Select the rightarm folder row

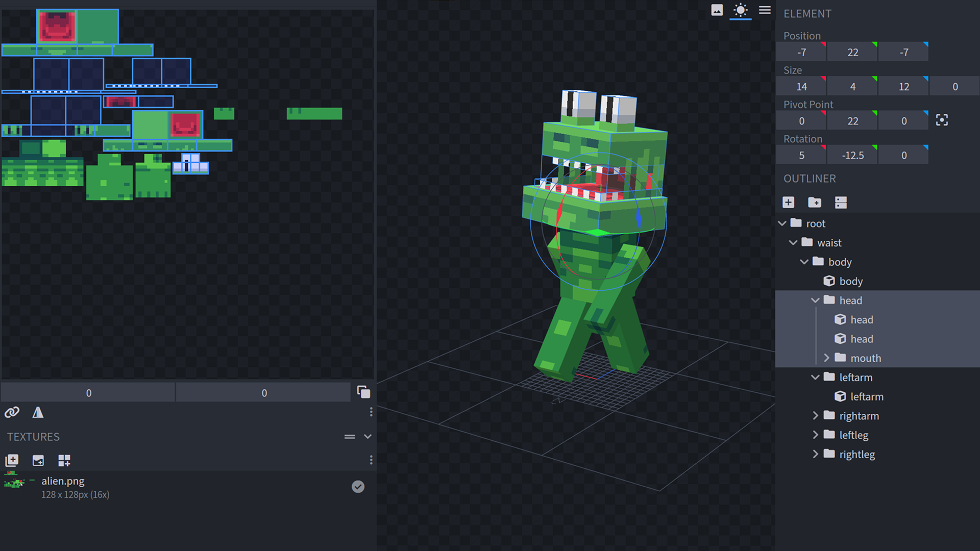pyautogui.click(x=877, y=416)
